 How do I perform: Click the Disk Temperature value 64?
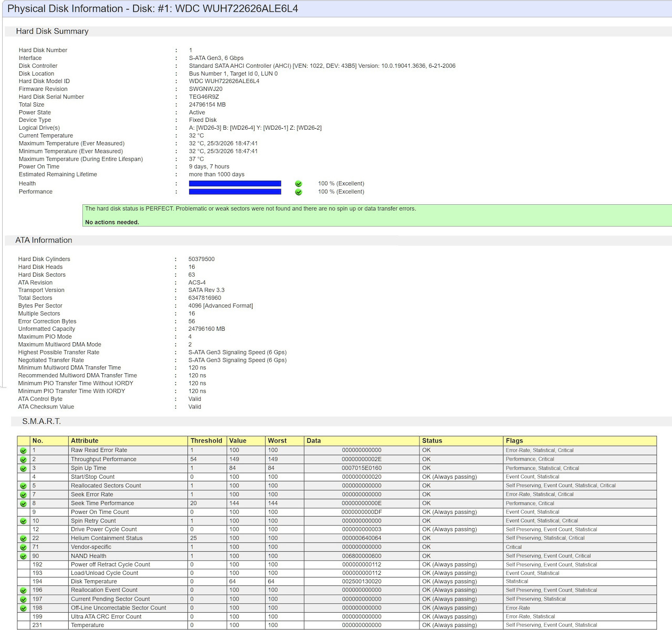233,582
